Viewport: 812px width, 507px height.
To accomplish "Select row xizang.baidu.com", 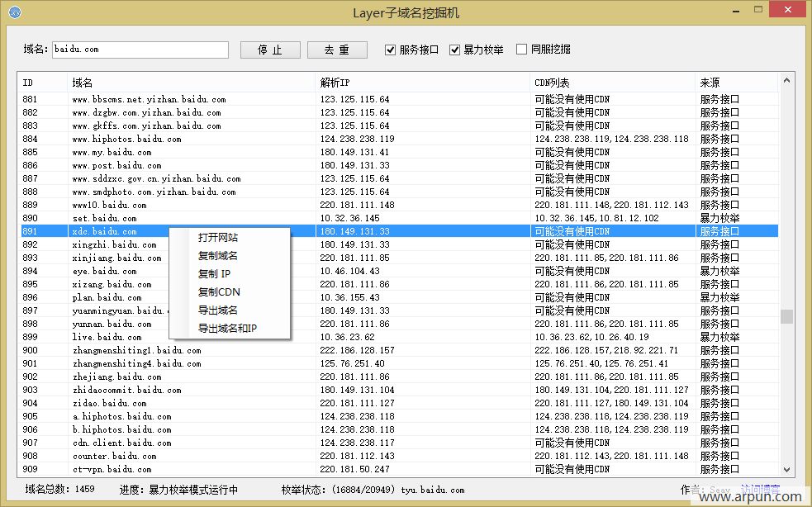I will [x=399, y=284].
